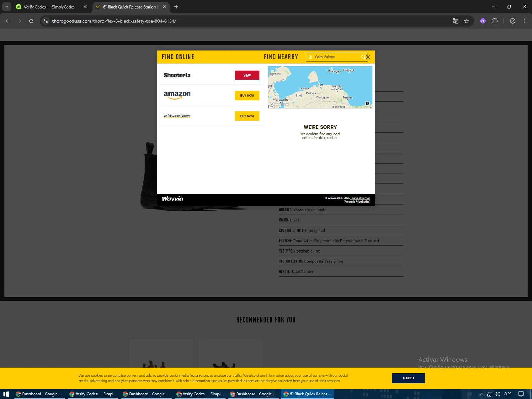Viewport: 532px width, 399px height.
Task: Click the second recommended product thumbnail
Action: [x=231, y=354]
